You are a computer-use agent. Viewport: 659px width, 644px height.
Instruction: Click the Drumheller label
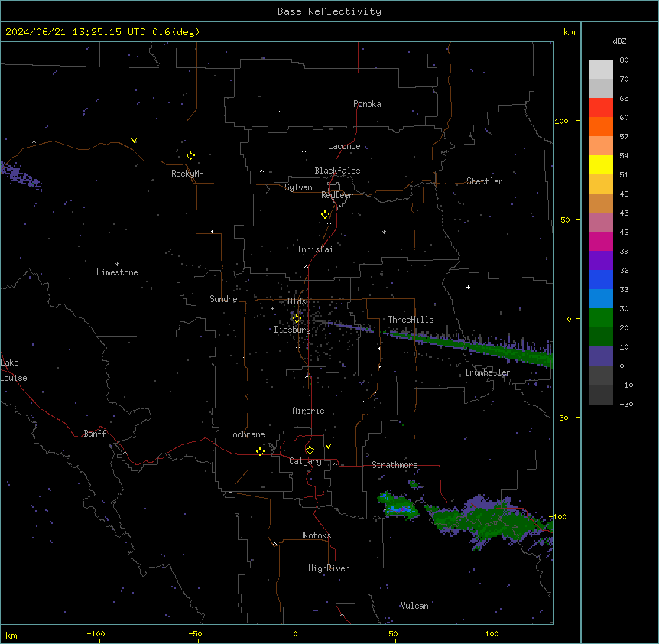[x=488, y=372]
